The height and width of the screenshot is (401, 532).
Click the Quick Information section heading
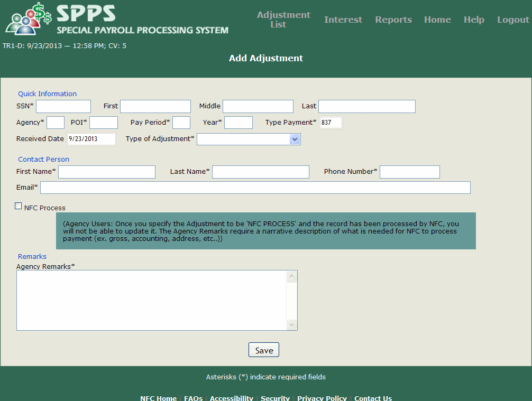47,94
